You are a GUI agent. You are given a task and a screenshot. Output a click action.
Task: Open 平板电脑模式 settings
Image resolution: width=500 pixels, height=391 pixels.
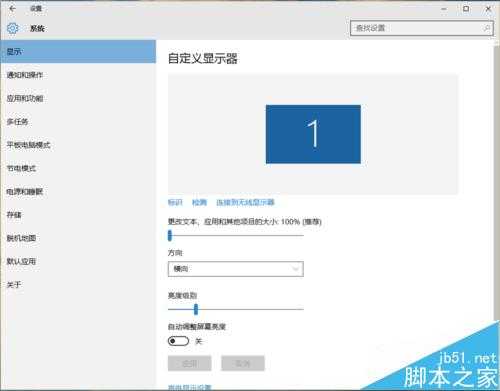tap(78, 145)
